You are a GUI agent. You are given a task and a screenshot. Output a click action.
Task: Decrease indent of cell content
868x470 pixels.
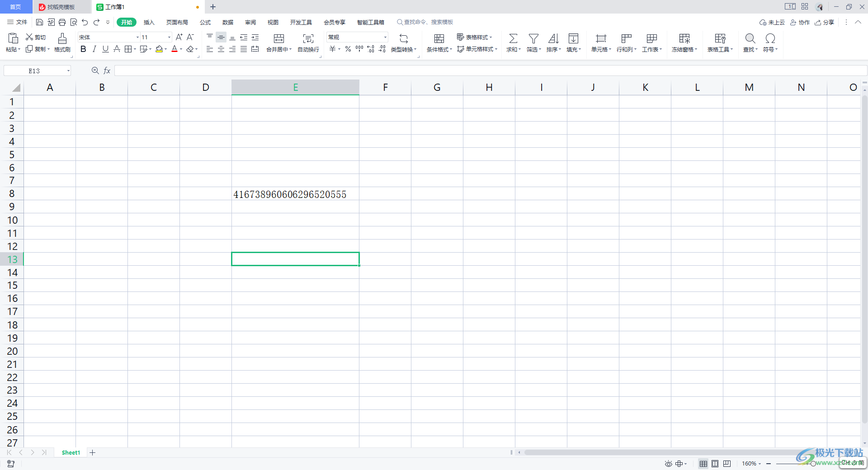pos(244,37)
